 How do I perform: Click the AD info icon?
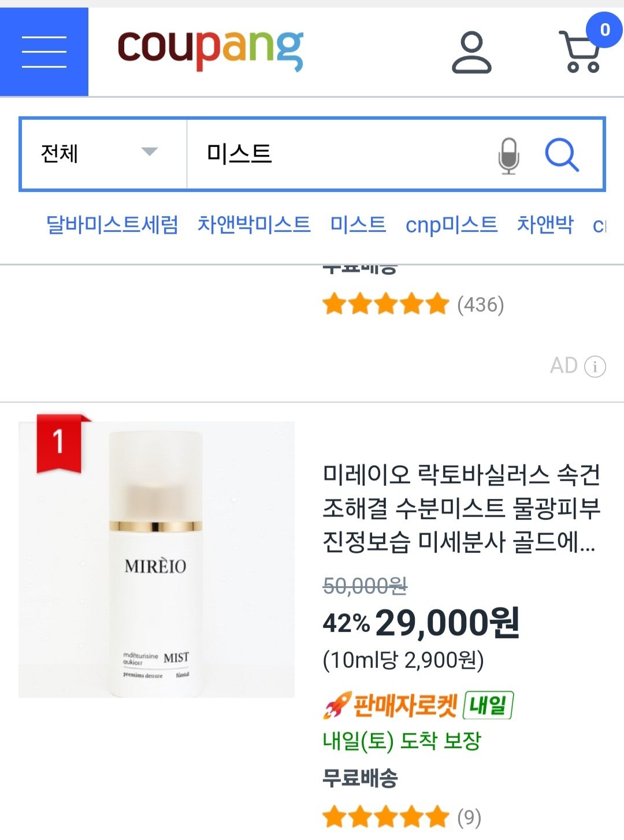(x=595, y=366)
